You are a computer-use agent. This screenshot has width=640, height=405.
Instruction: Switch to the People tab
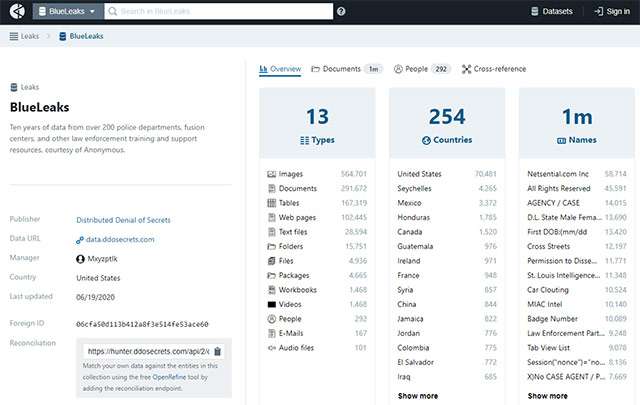click(x=422, y=69)
